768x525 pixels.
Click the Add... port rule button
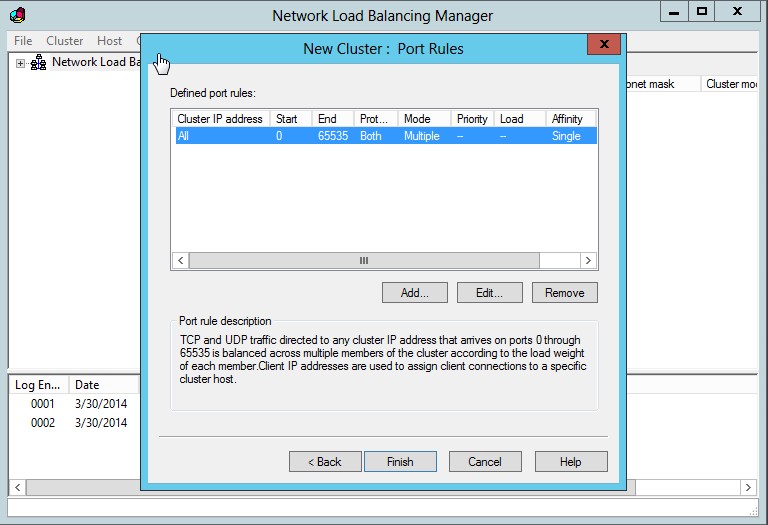pos(414,293)
